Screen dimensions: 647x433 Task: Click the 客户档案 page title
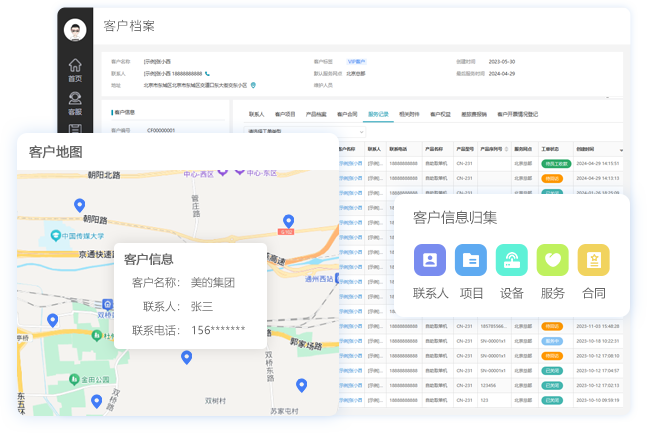coord(129,26)
